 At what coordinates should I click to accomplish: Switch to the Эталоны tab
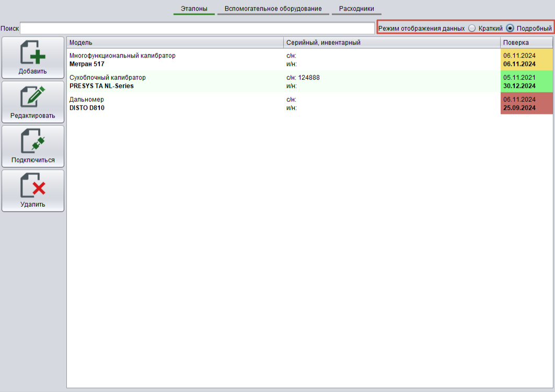click(194, 9)
